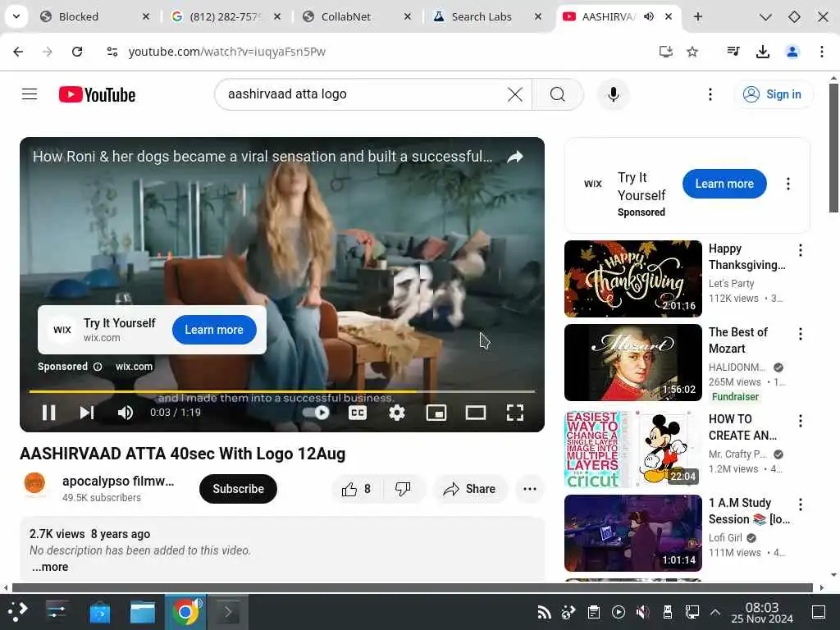Open the Chrome three-dot menu
The image size is (840, 630).
pyautogui.click(x=822, y=52)
